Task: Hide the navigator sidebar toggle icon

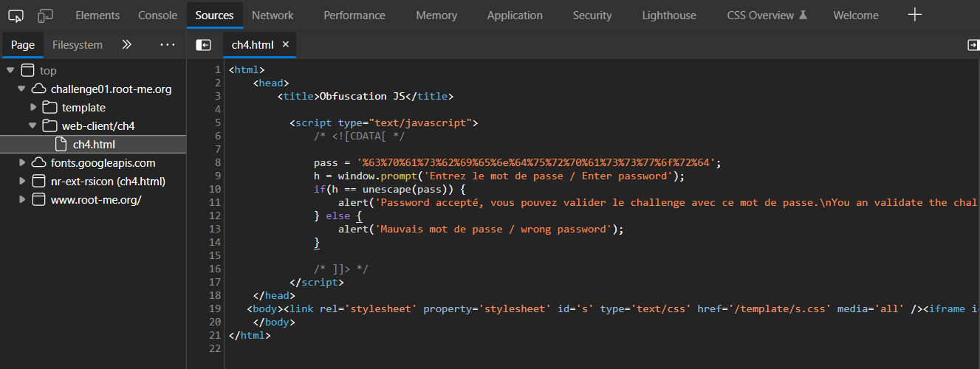Action: (203, 45)
